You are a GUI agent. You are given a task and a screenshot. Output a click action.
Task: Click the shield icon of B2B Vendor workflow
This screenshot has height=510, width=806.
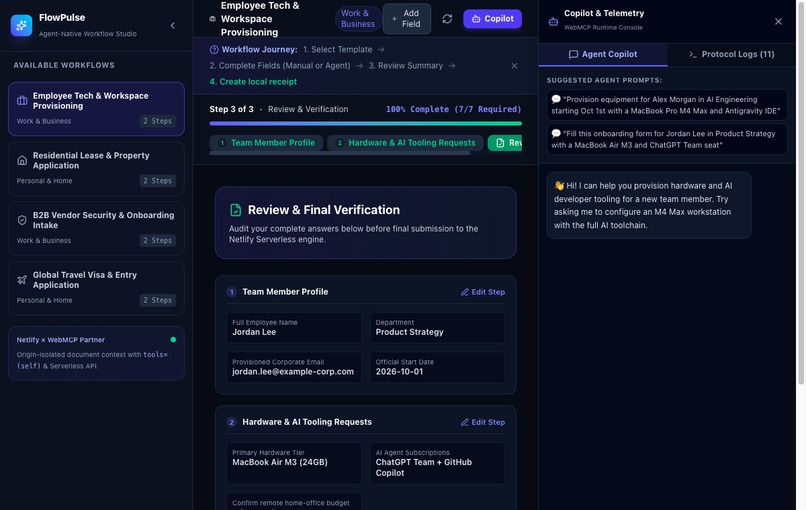point(22,220)
